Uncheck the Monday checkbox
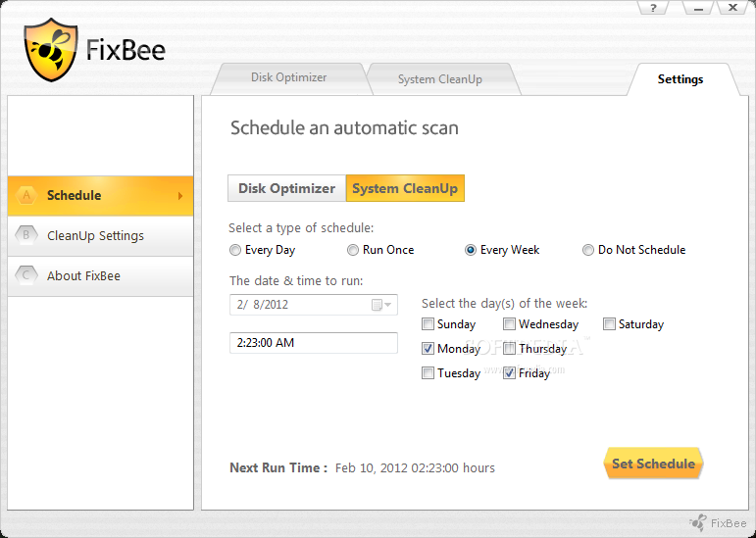The image size is (756, 538). click(428, 348)
